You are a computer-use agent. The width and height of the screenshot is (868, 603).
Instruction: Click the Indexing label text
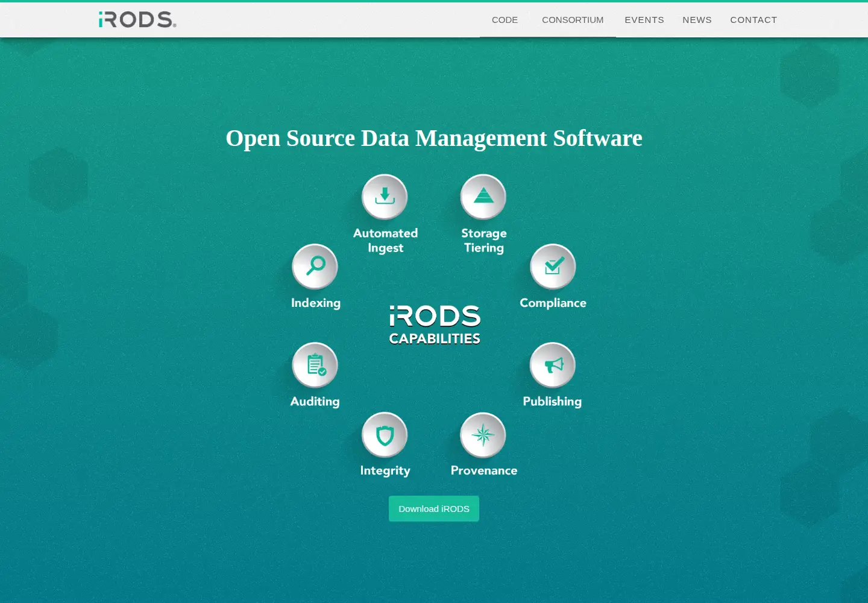coord(316,303)
